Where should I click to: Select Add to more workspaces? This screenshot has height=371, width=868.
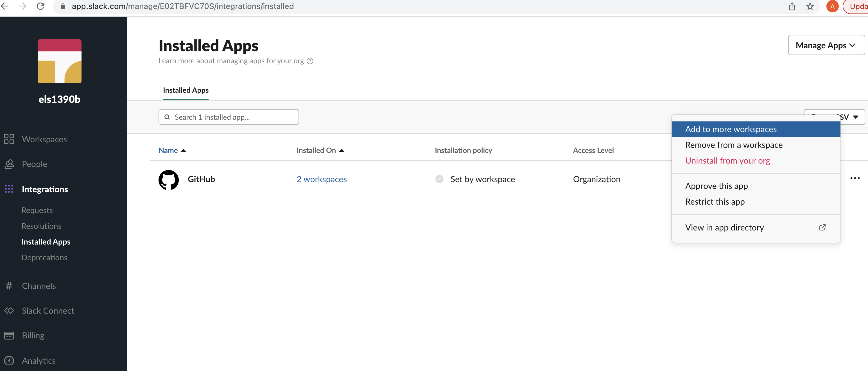731,129
